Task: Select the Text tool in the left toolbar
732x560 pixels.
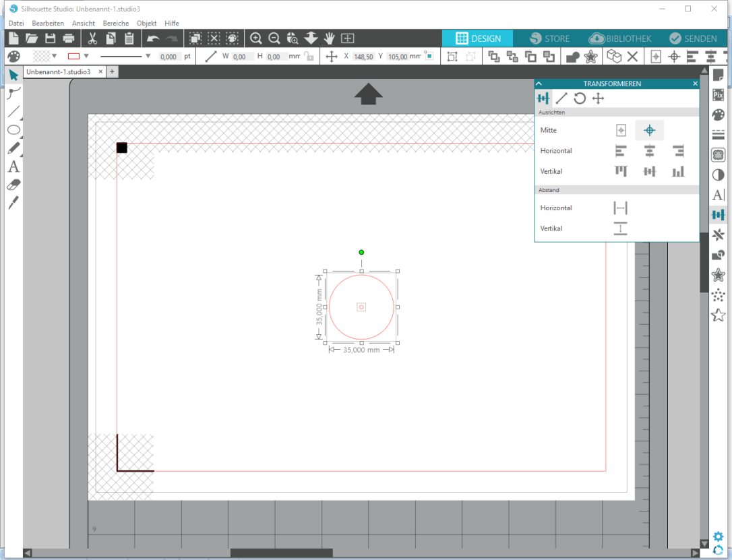Action: (13, 167)
